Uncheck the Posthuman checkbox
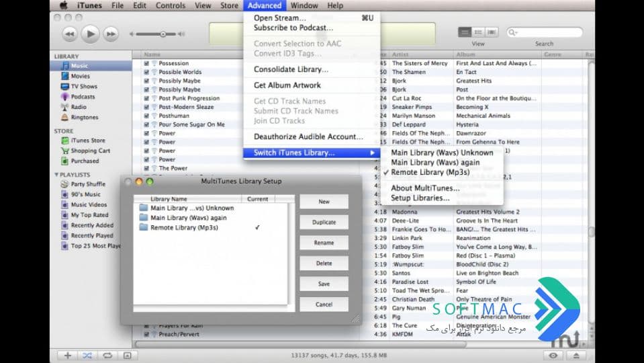Screen dimensions: 644x363 [x=146, y=116]
